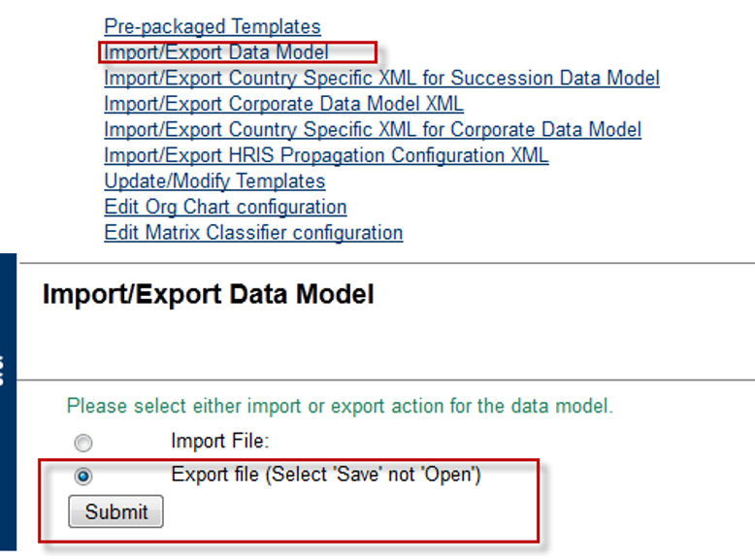Open Import/Export HRIS Propagation Configuration XML
Screen dimensions: 755x560
pyautogui.click(x=326, y=155)
